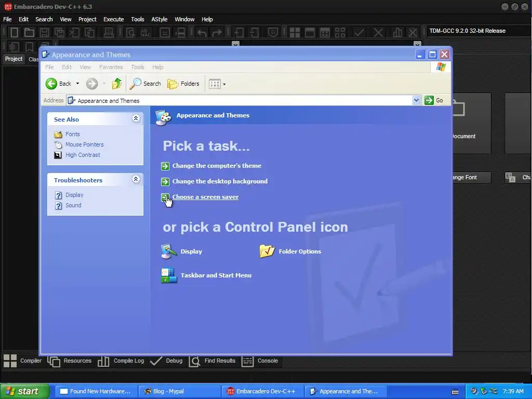Viewport: 532px width, 399px height.
Task: Switch to Blog - Mypal taskbar item
Action: pyautogui.click(x=180, y=391)
